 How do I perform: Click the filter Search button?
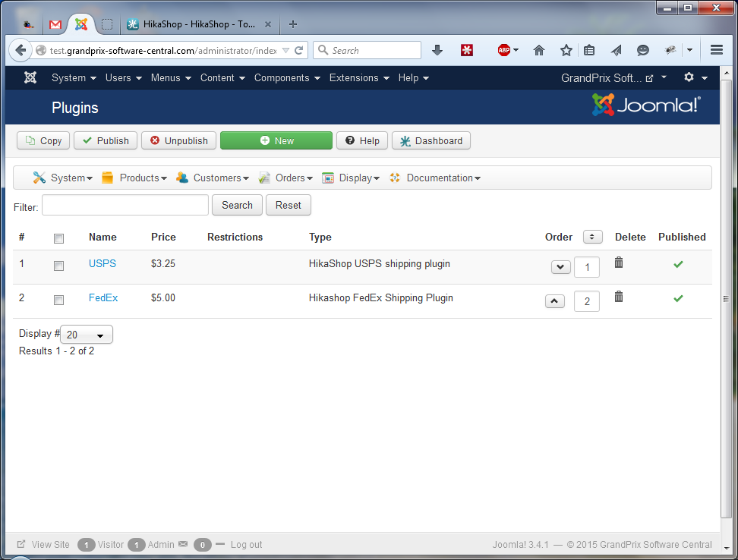(237, 205)
